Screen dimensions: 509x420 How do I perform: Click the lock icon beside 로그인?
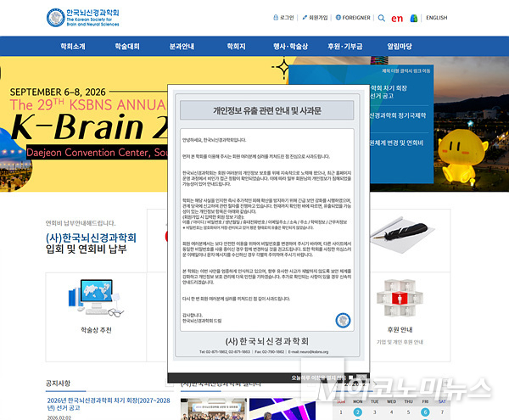click(276, 18)
